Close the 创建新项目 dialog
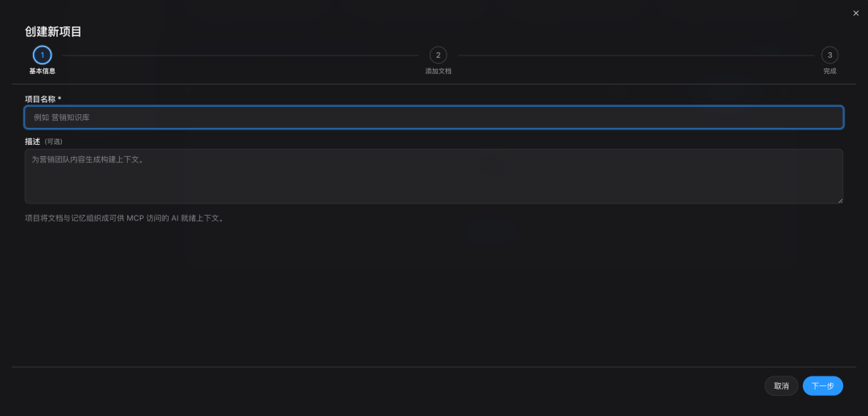This screenshot has width=868, height=416. (x=856, y=13)
